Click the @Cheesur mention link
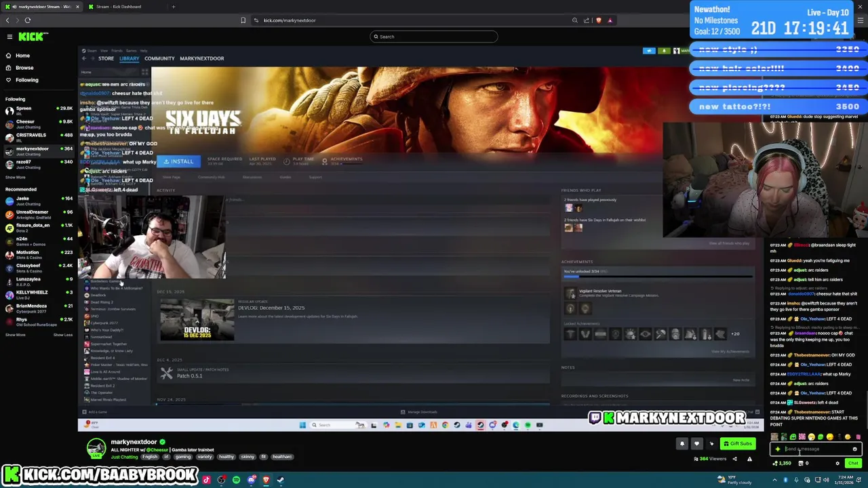The height and width of the screenshot is (488, 868). pyautogui.click(x=157, y=450)
